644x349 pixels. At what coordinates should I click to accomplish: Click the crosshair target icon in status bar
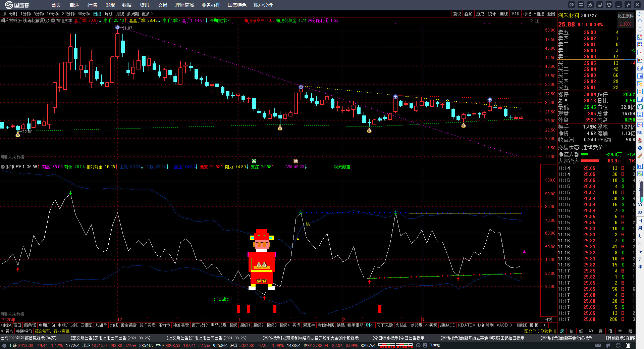pyautogui.click(x=618, y=345)
